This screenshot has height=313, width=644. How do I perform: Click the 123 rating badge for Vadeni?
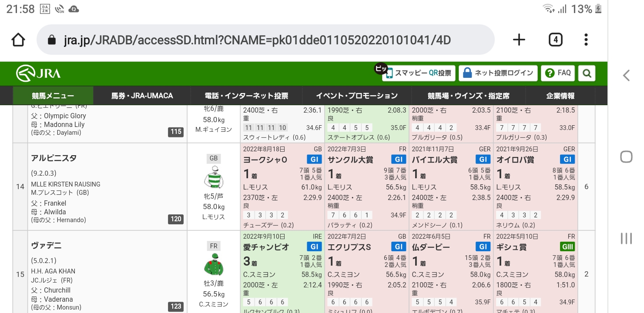coord(176,306)
